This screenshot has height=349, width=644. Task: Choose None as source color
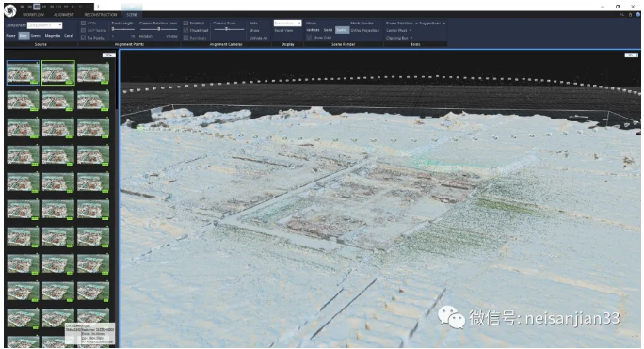(x=10, y=36)
